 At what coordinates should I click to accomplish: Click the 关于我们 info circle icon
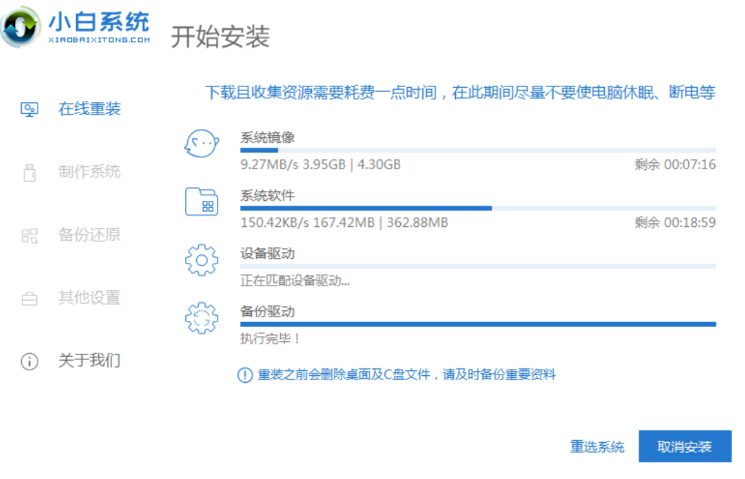30,360
